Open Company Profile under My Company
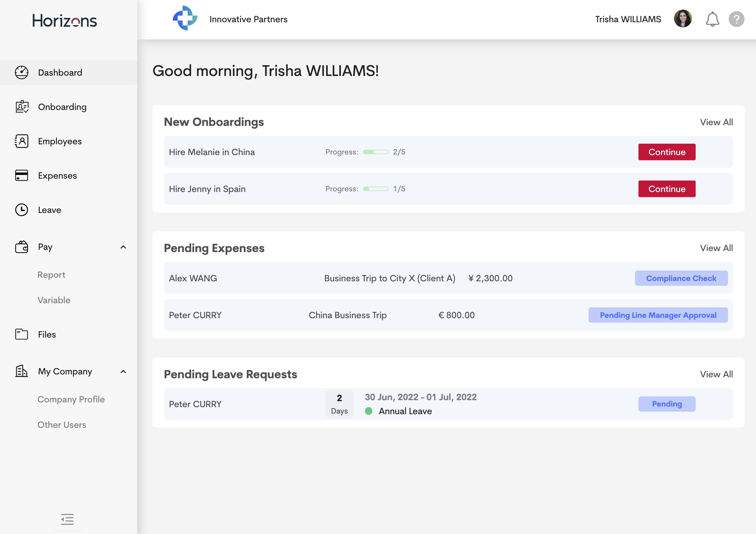This screenshot has width=756, height=534. coord(71,399)
